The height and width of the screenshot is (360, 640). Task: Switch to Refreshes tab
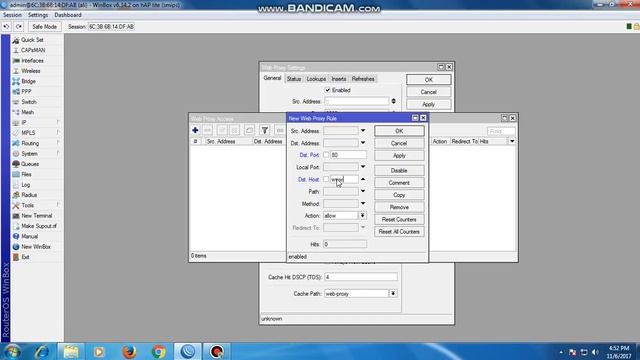[363, 79]
